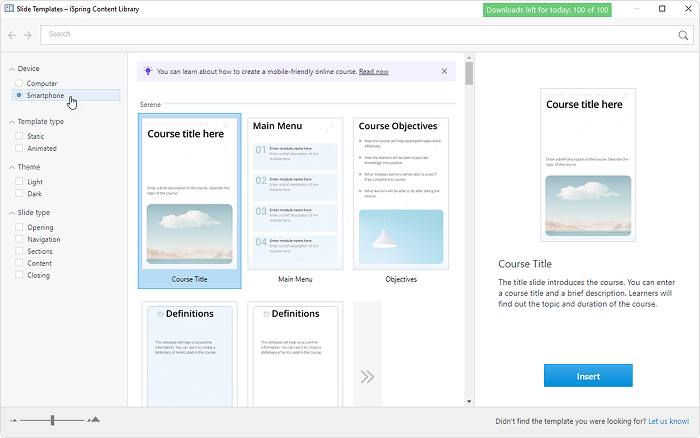Screen dimensions: 700x438
Task: Select the blue-background Definitions template
Action: pyautogui.click(x=190, y=354)
